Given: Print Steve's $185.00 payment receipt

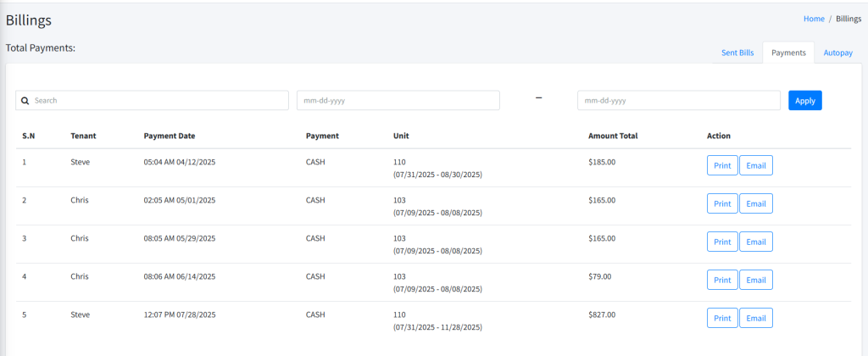Looking at the screenshot, I should tap(721, 165).
